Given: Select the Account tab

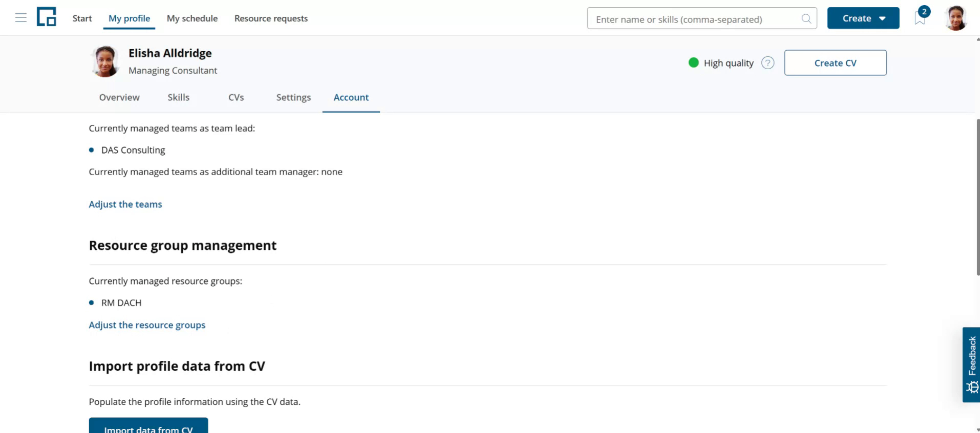Looking at the screenshot, I should (x=351, y=97).
